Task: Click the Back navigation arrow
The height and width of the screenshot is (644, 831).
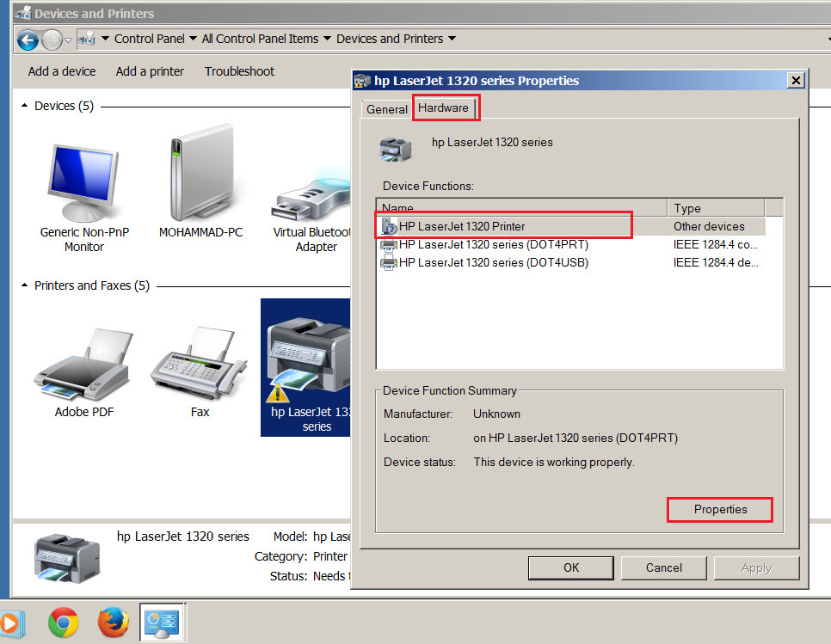Action: pyautogui.click(x=28, y=40)
